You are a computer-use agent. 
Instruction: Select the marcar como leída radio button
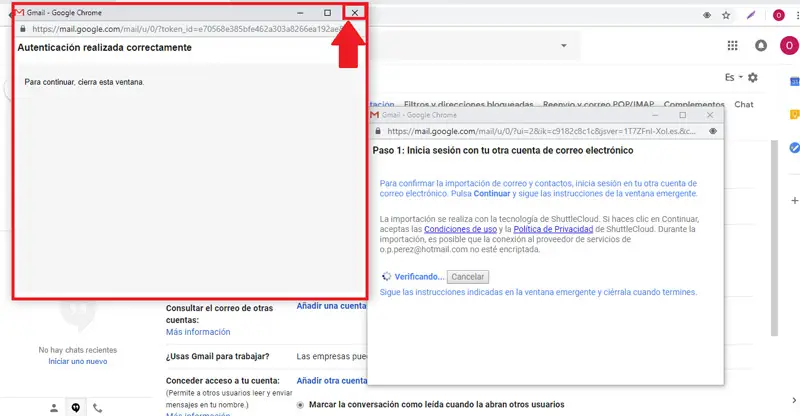pyautogui.click(x=300, y=405)
